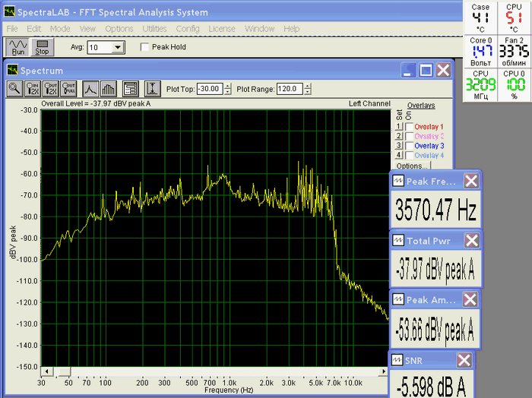Click the Run button with waveform icon

coord(17,47)
